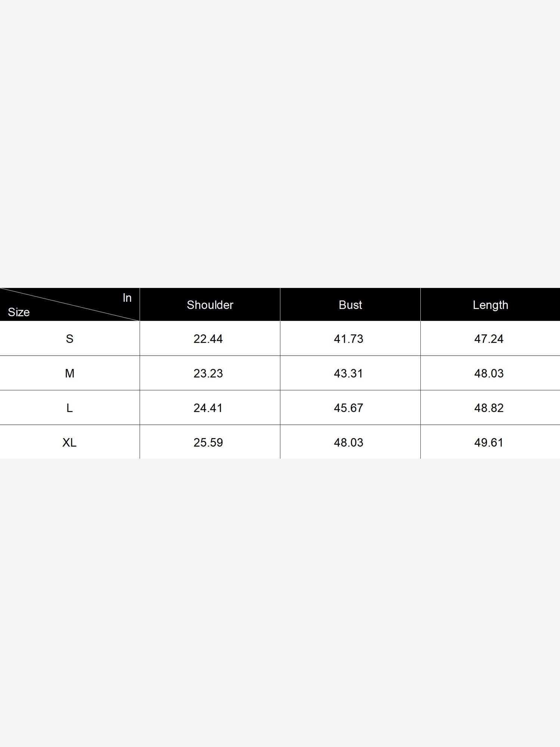The image size is (560, 747).
Task: Click shoulder value 23.23 for size M
Action: tap(208, 373)
